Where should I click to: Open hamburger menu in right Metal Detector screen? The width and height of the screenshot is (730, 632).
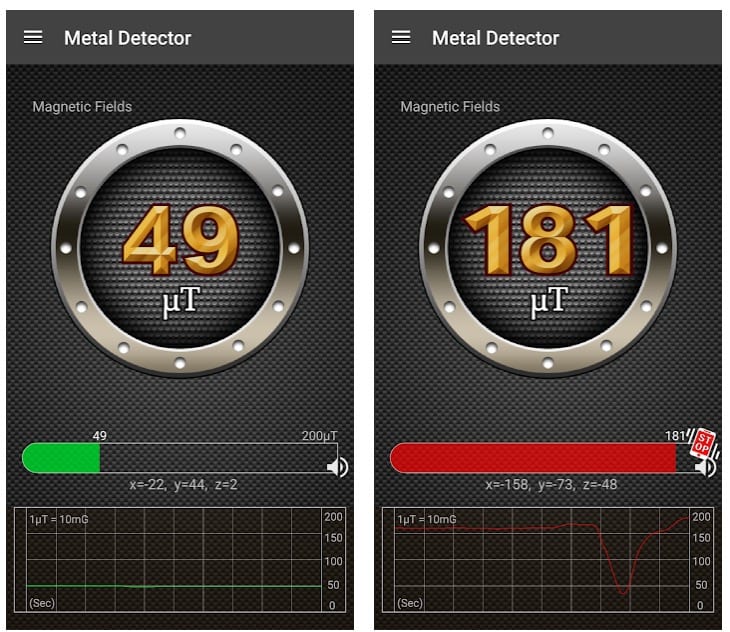point(401,37)
